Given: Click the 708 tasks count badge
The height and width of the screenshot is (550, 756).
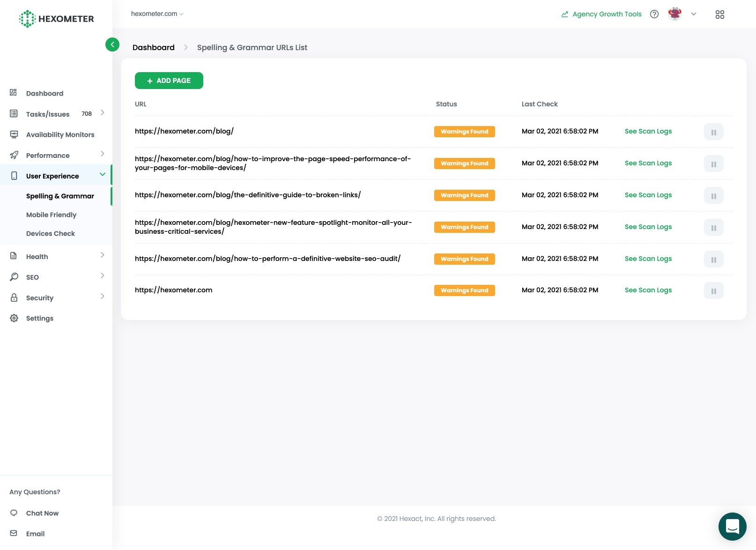Looking at the screenshot, I should (87, 114).
